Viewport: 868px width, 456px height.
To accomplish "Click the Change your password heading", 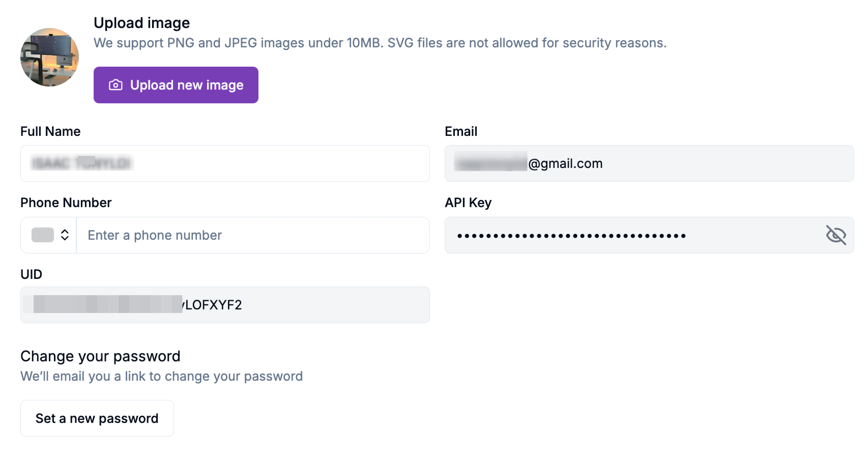I will coord(100,356).
